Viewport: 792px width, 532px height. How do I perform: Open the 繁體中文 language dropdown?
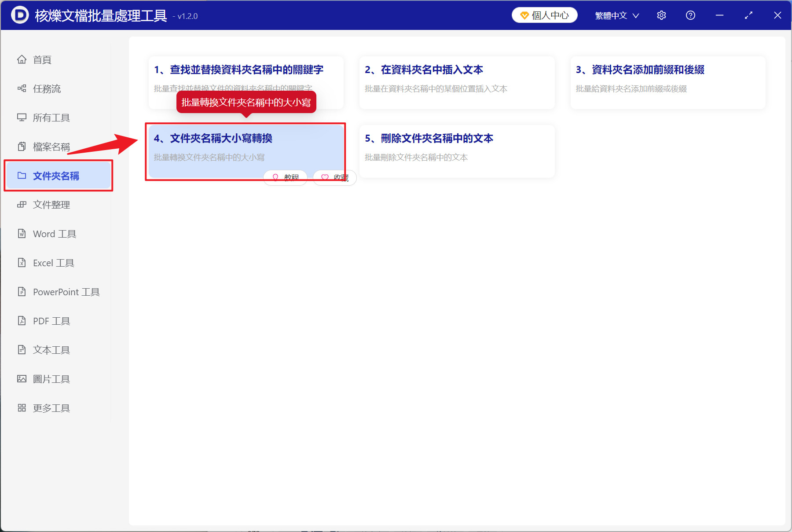pyautogui.click(x=616, y=15)
